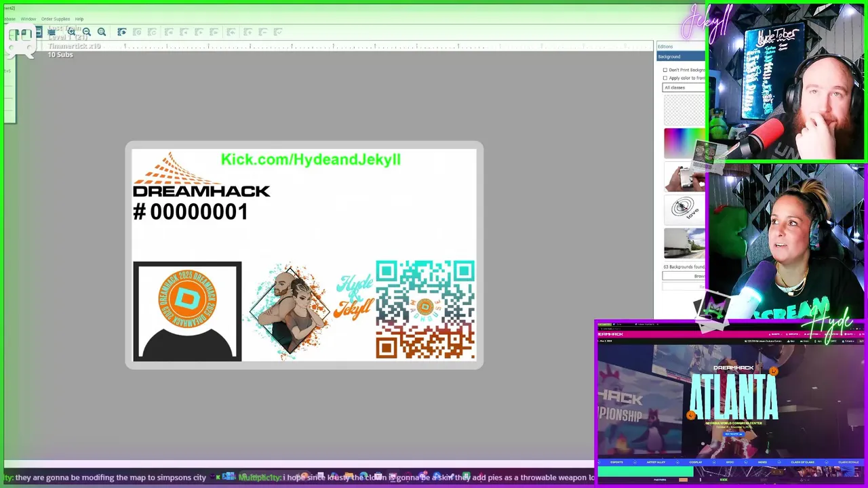Toggle Don't Print Background checkbox
Image resolution: width=868 pixels, height=488 pixels.
(x=665, y=70)
